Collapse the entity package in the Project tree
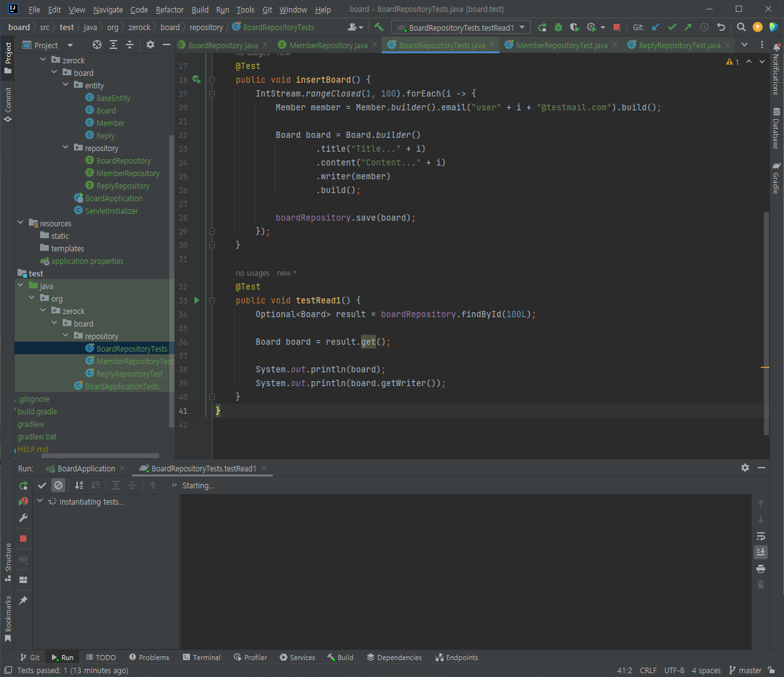Image resolution: width=784 pixels, height=677 pixels. (x=66, y=85)
